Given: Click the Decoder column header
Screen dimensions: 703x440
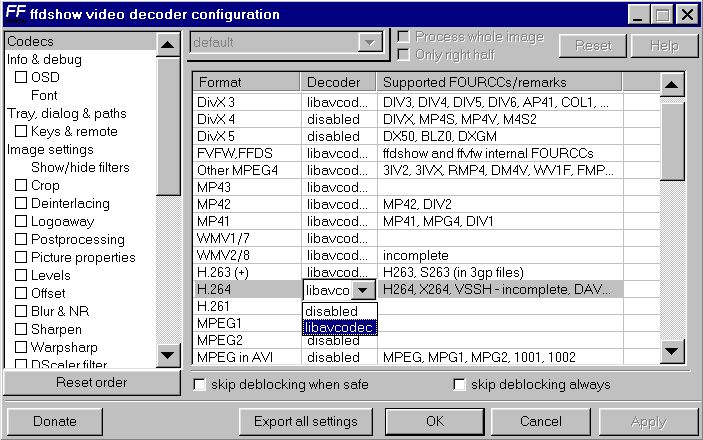Looking at the screenshot, I should pos(338,82).
